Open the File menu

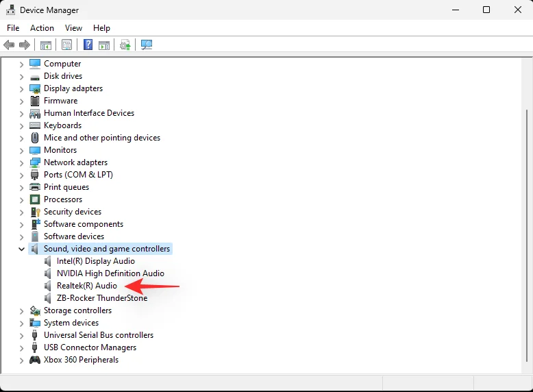(x=13, y=28)
